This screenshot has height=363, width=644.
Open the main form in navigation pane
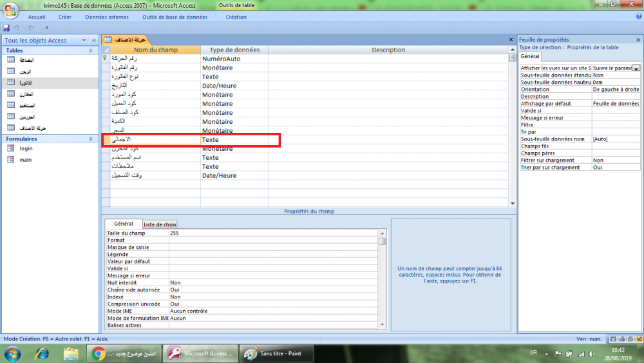coord(25,160)
